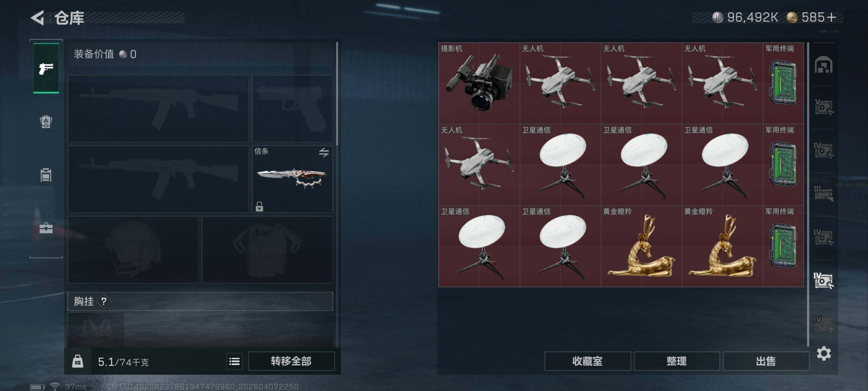Click the swap arrows on 信条 knife slot
Image resolution: width=868 pixels, height=391 pixels.
click(x=324, y=152)
